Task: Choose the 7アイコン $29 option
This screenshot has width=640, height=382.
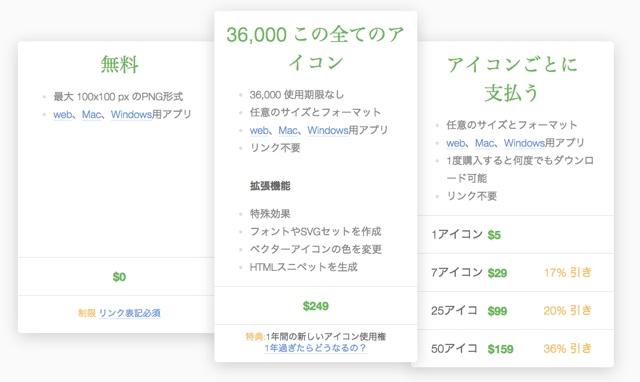Action: pos(516,273)
